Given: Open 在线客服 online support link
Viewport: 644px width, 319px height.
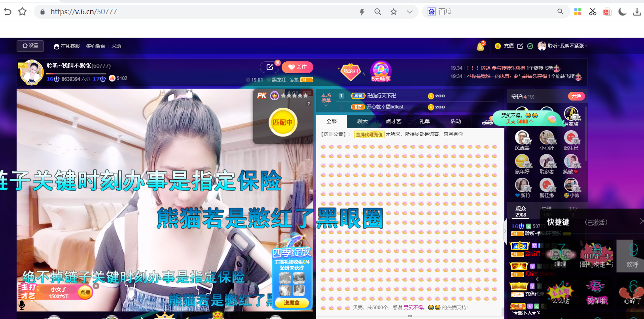Looking at the screenshot, I should tap(67, 46).
